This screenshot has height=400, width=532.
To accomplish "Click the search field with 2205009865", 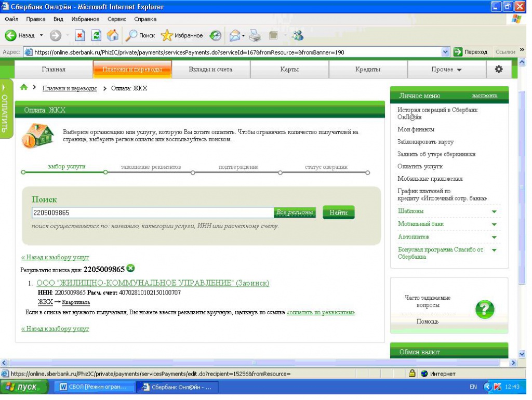I will (x=153, y=212).
